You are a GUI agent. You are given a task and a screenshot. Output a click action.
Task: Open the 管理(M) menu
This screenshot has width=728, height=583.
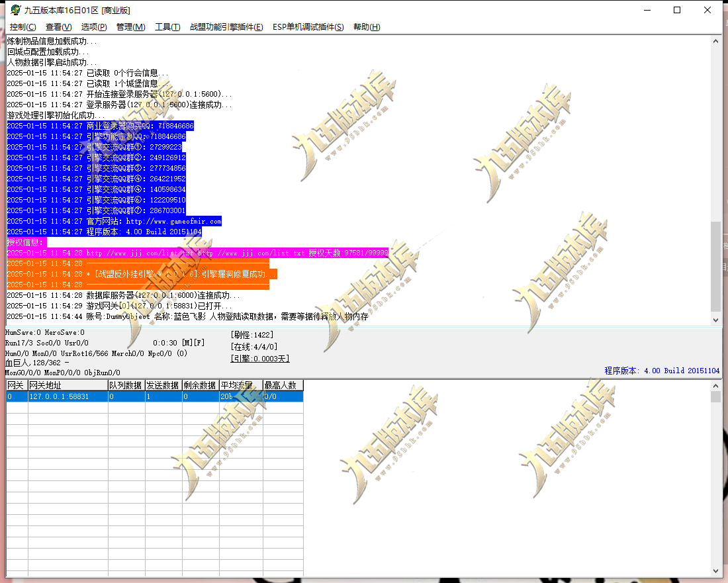[x=130, y=27]
